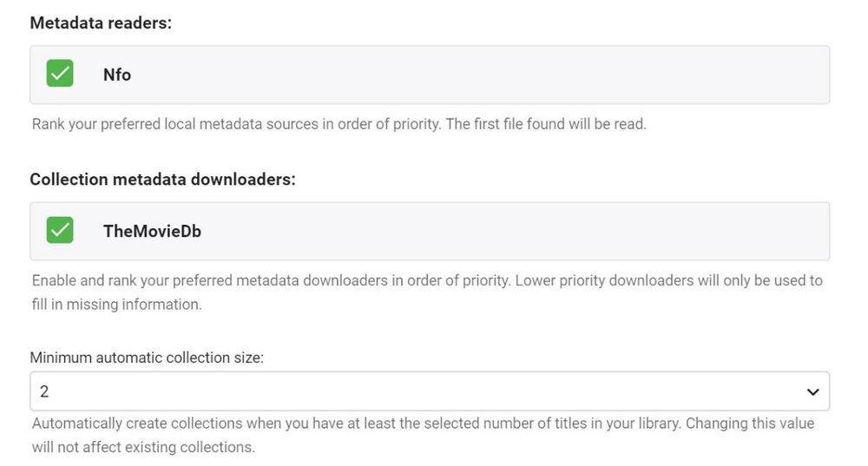Disable the TheMovieDb downloader checkbox

(60, 231)
